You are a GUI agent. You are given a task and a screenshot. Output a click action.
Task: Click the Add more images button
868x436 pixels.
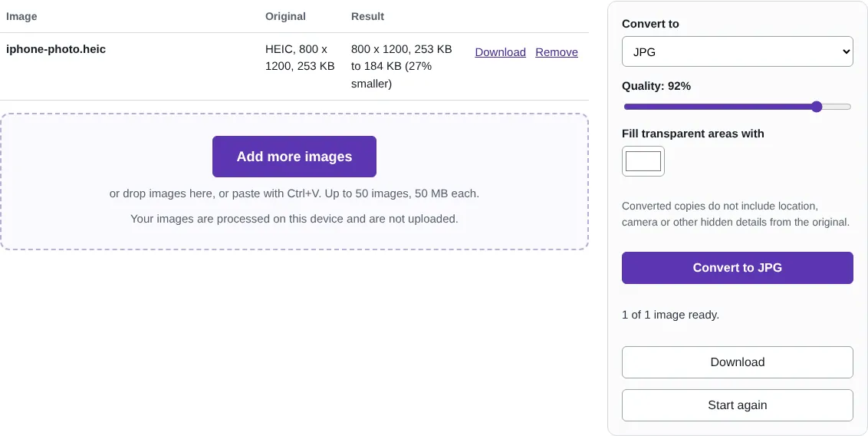tap(294, 157)
